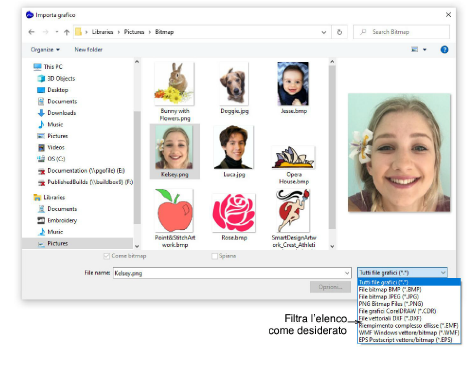Open help with the question mark icon
This screenshot has width=475, height=365.
click(x=444, y=50)
